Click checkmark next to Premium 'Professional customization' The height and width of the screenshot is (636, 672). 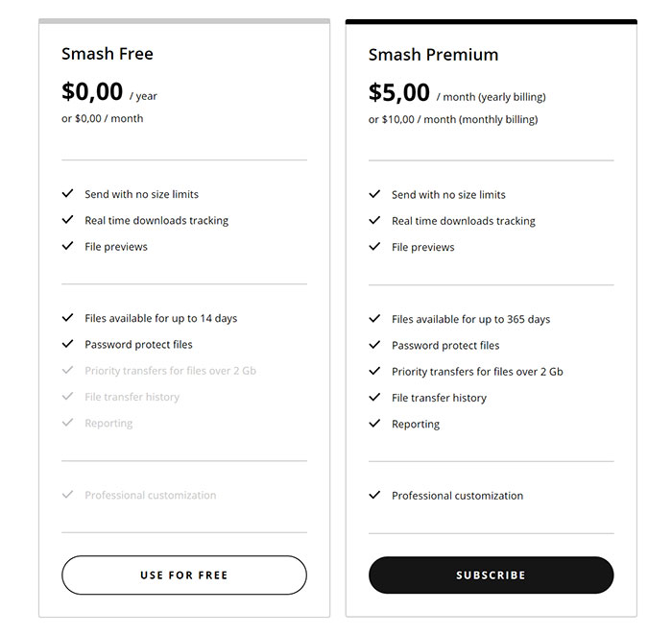tap(374, 495)
